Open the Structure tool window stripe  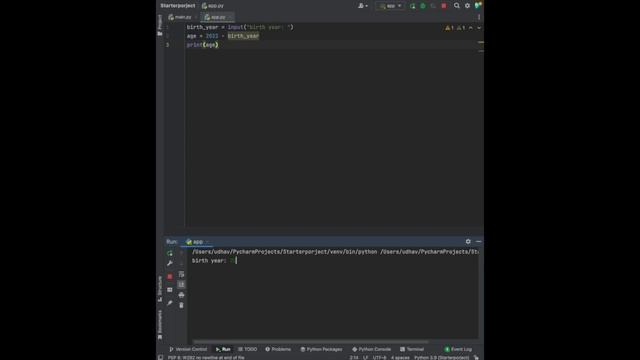[160, 289]
